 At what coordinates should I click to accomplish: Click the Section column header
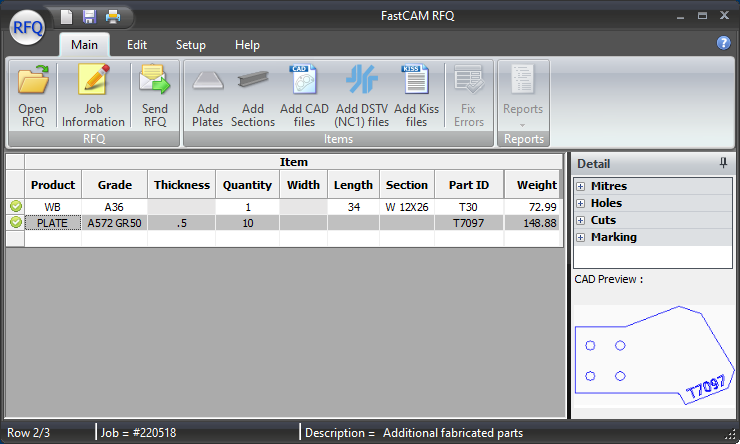point(407,184)
